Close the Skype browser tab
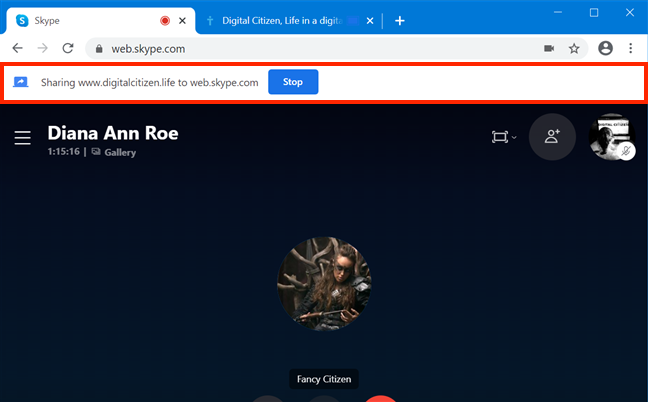 [x=182, y=21]
